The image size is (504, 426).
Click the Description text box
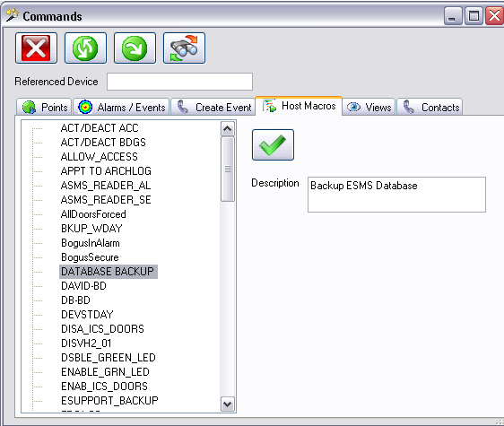pyautogui.click(x=396, y=195)
